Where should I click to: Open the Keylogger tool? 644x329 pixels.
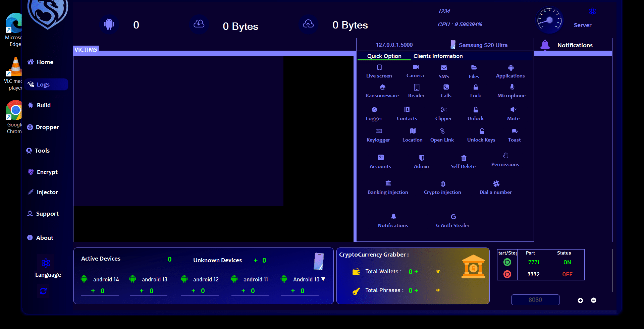378,135
